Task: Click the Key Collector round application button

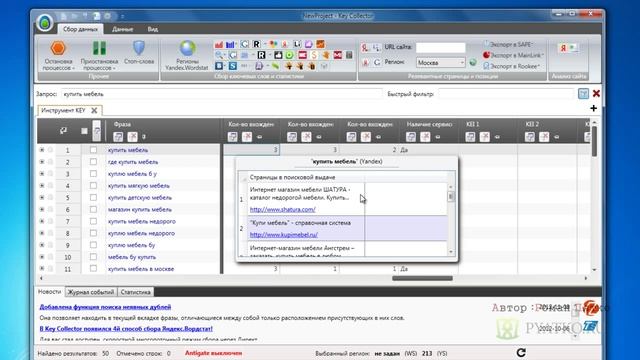Action: pyautogui.click(x=44, y=22)
